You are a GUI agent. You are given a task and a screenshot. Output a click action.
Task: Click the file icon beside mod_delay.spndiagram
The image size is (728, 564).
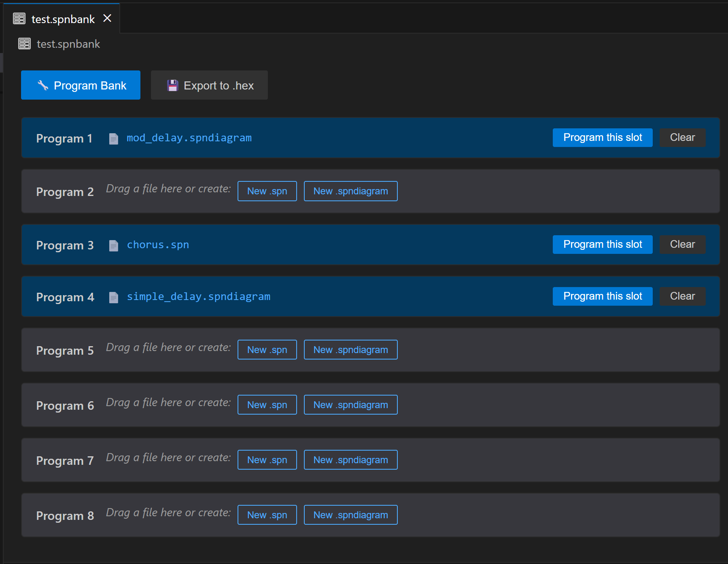click(114, 138)
